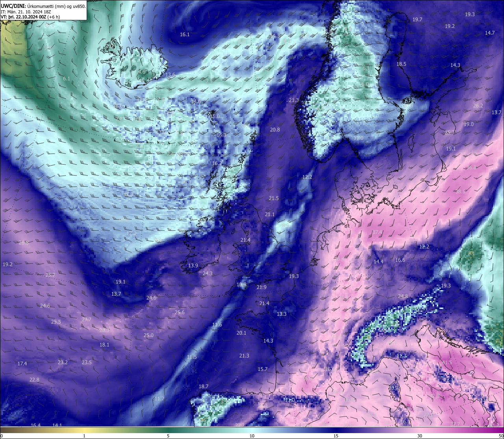Click the color scale label 1
The image size is (504, 439).
tap(84, 436)
